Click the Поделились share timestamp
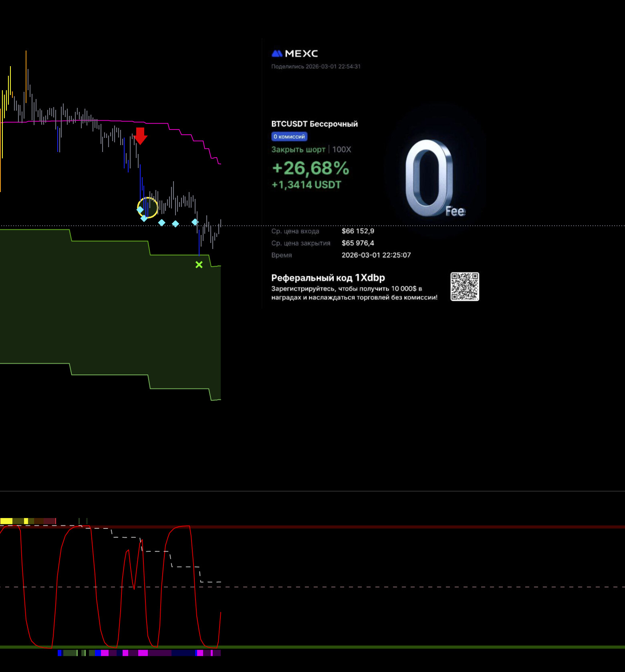This screenshot has height=672, width=625. tap(316, 67)
